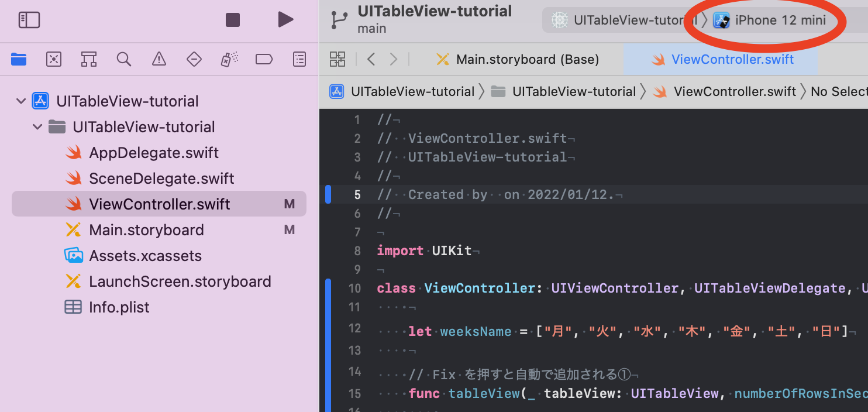The image size is (868, 412).
Task: Collapse the UITableView-tutorial project root
Action: pyautogui.click(x=21, y=101)
